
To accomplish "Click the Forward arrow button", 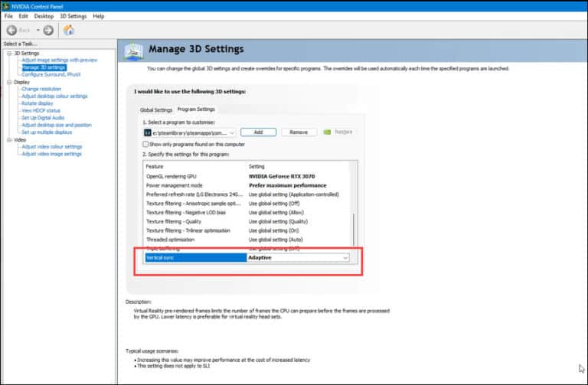I will (48, 30).
